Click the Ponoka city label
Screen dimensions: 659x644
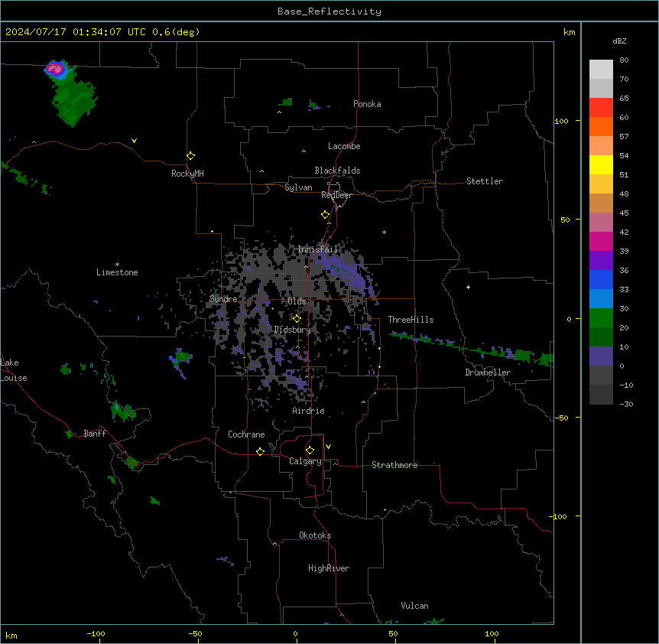coord(367,104)
